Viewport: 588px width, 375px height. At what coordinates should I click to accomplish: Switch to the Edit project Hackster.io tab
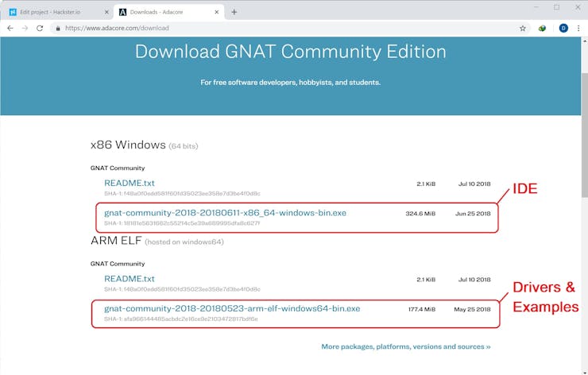56,12
